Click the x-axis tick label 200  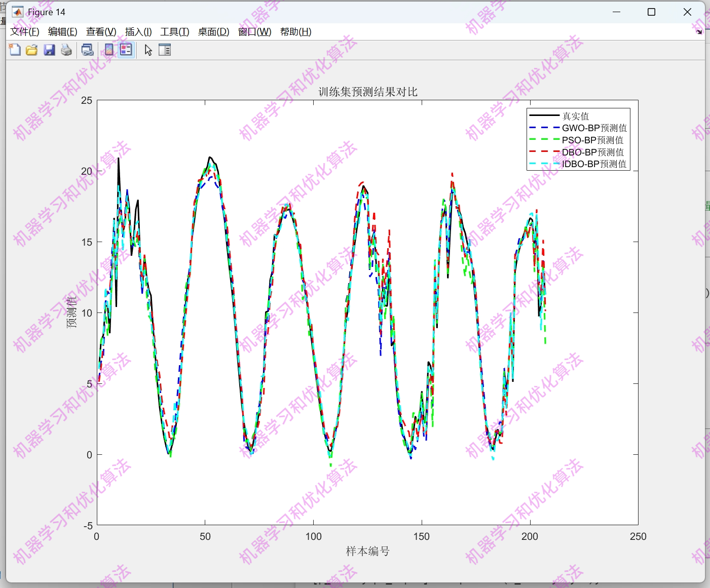(x=530, y=536)
